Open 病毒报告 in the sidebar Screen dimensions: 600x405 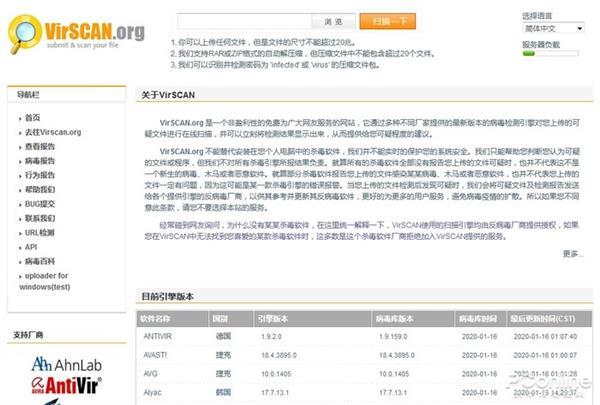coord(40,161)
